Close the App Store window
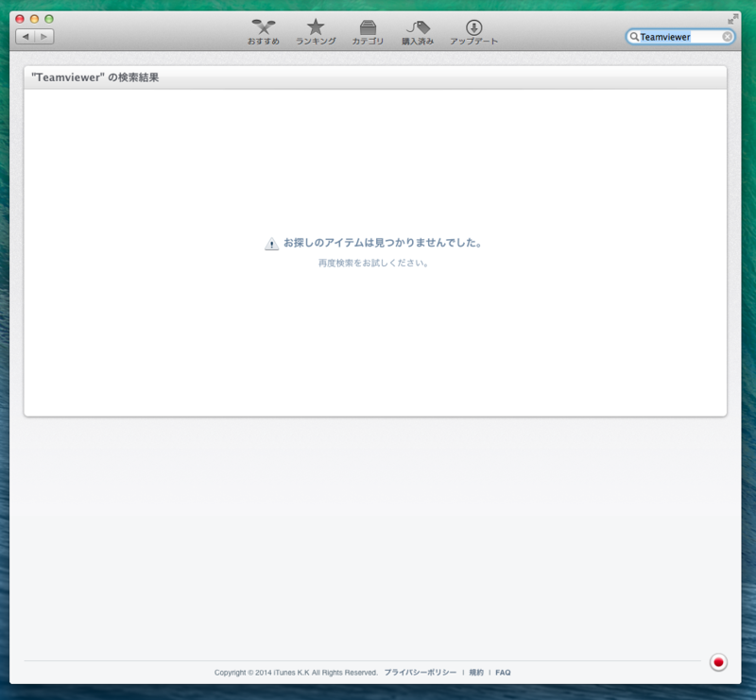This screenshot has height=700, width=756. 20,19
